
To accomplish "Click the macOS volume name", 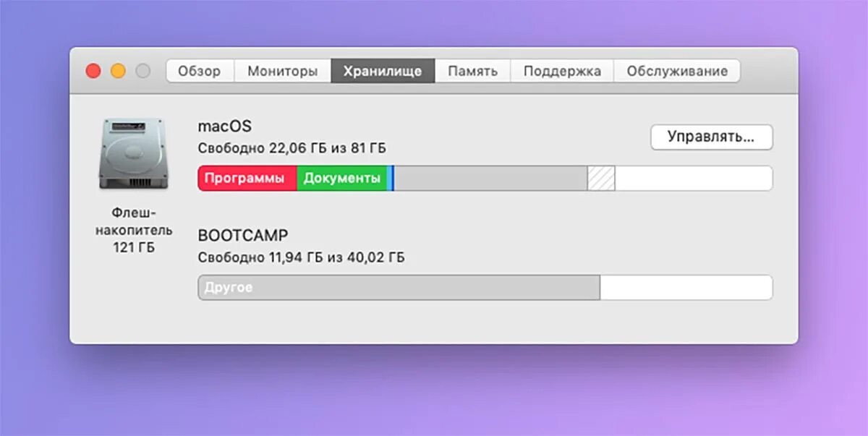I will pos(224,126).
